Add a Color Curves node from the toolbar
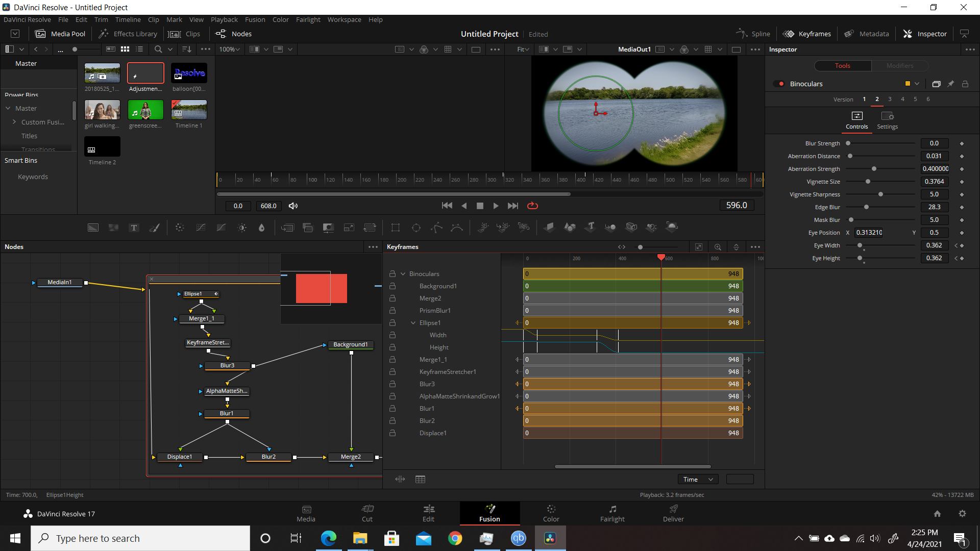 tap(201, 228)
